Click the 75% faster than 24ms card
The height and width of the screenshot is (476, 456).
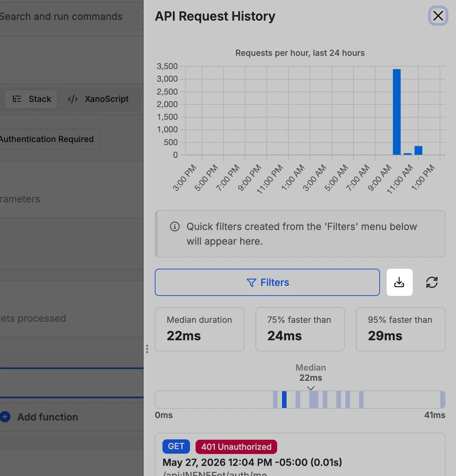(300, 329)
